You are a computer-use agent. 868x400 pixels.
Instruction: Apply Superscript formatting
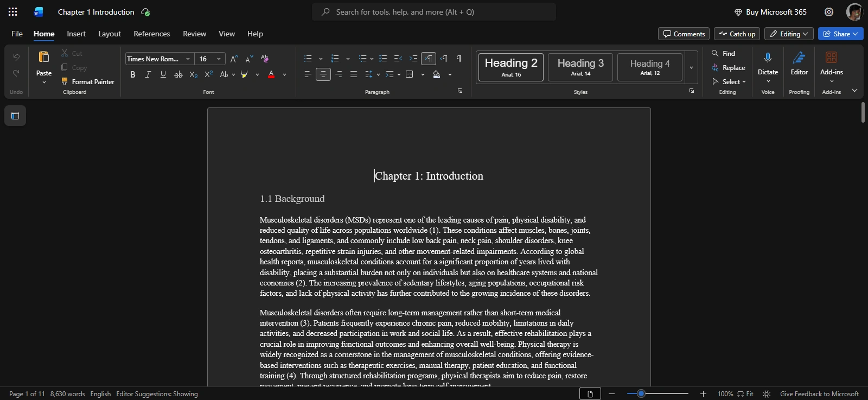point(209,74)
